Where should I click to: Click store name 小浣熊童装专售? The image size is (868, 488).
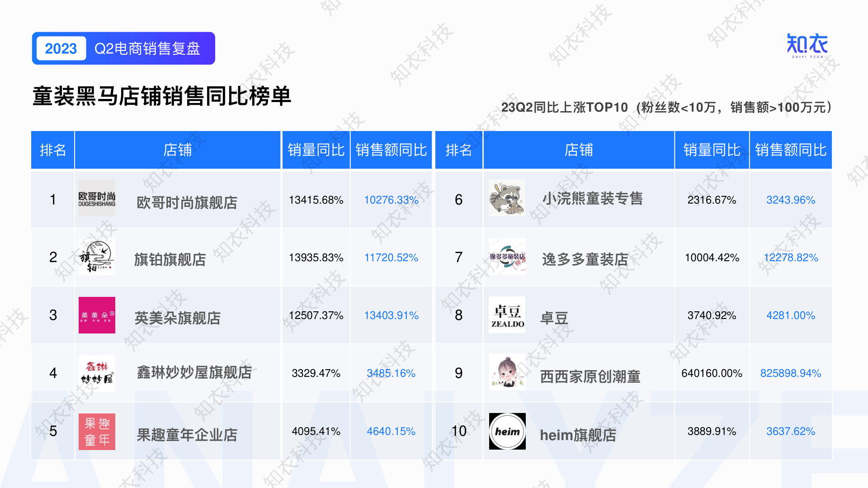(x=592, y=198)
